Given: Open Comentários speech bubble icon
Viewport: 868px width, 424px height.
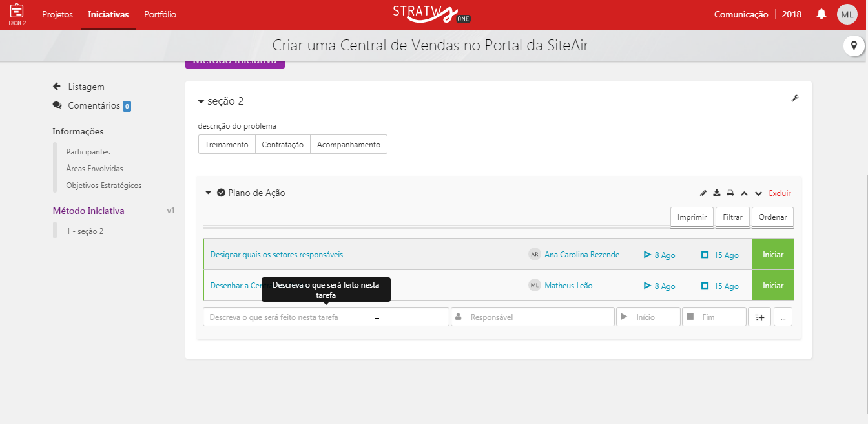Looking at the screenshot, I should [x=57, y=105].
